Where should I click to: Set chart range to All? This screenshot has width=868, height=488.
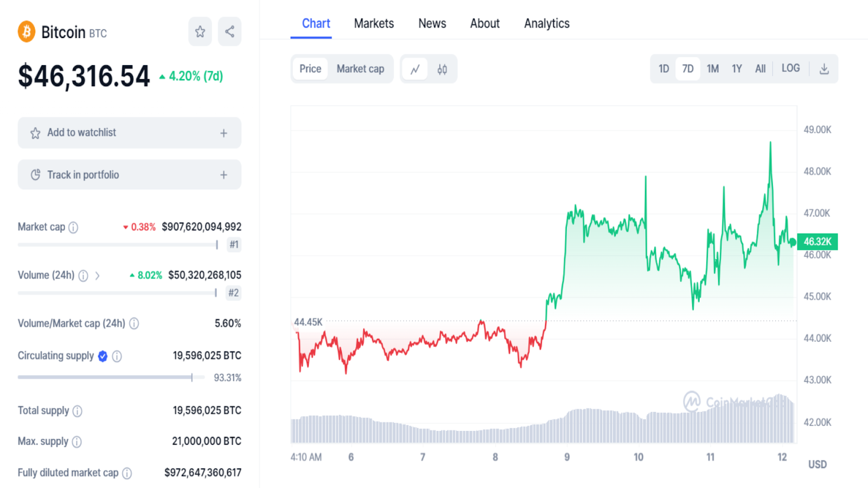[x=760, y=69]
